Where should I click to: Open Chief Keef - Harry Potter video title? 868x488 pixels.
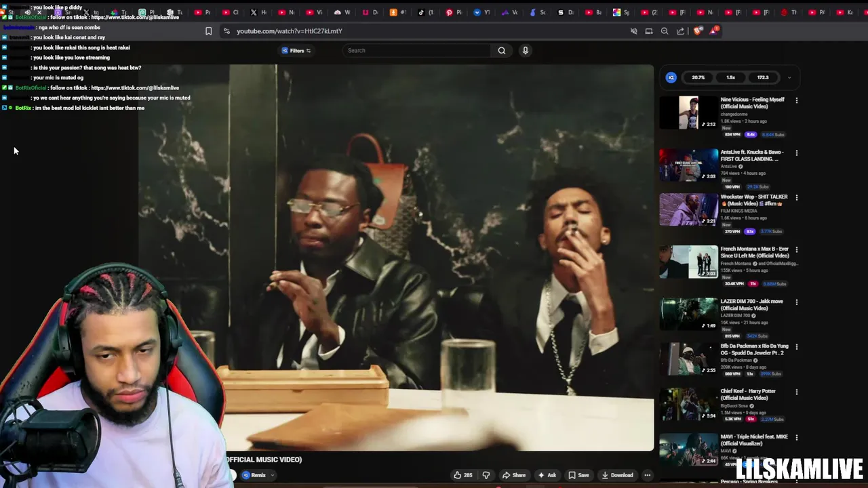(x=747, y=394)
